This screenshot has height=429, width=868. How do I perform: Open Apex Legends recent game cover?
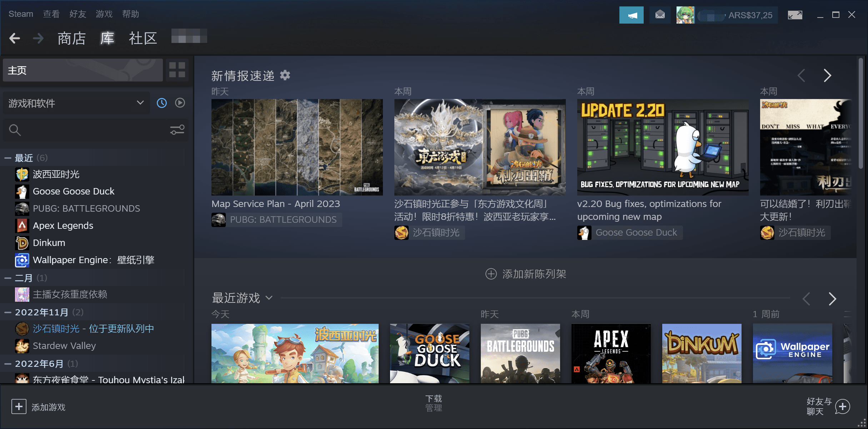click(611, 354)
